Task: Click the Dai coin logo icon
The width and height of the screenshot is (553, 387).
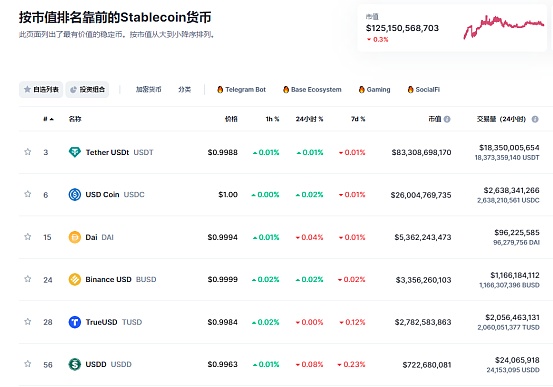Action: tap(74, 237)
